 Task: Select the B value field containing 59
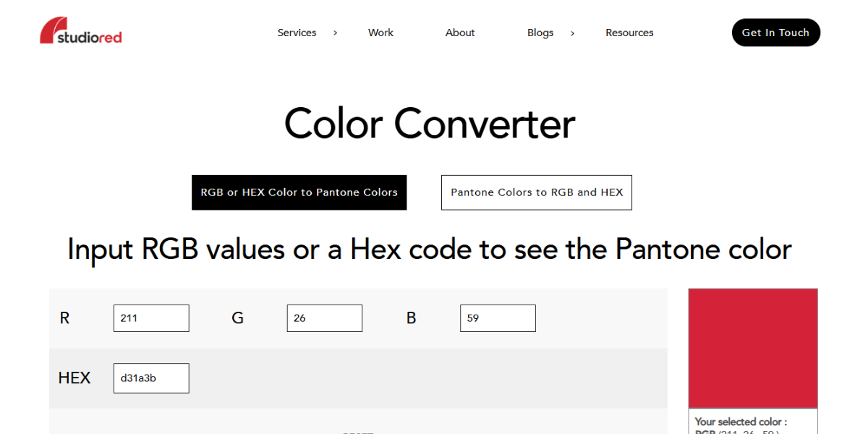498,318
